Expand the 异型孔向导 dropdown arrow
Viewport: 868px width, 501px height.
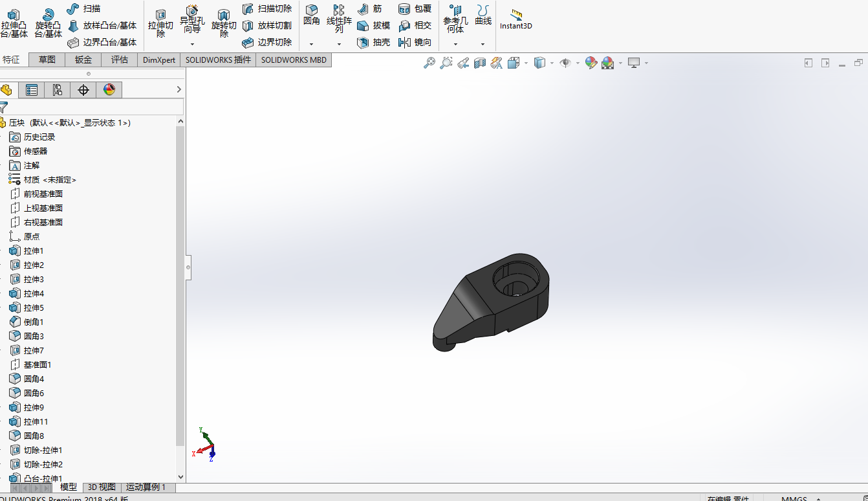pos(192,45)
